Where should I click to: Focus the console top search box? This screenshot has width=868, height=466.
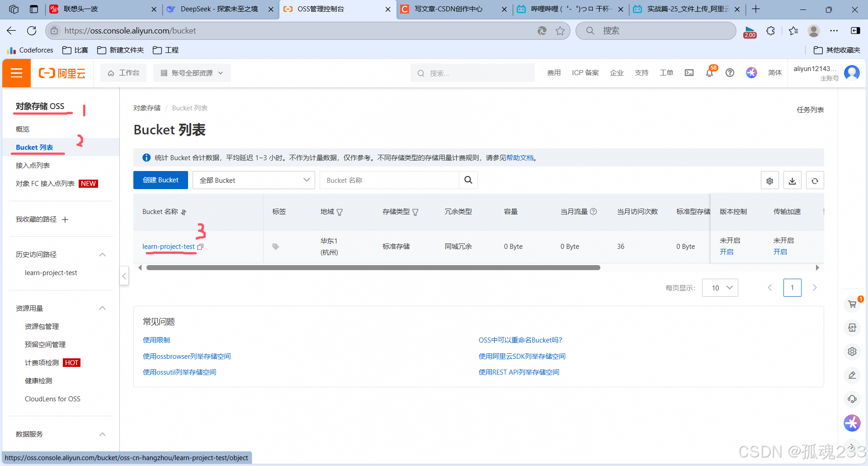(x=472, y=73)
